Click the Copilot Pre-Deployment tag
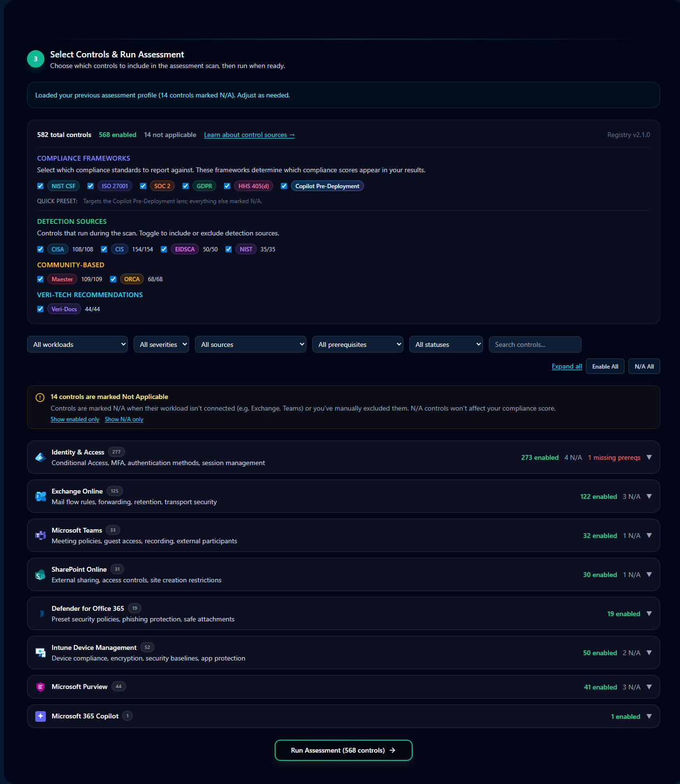The width and height of the screenshot is (680, 784). (x=327, y=186)
